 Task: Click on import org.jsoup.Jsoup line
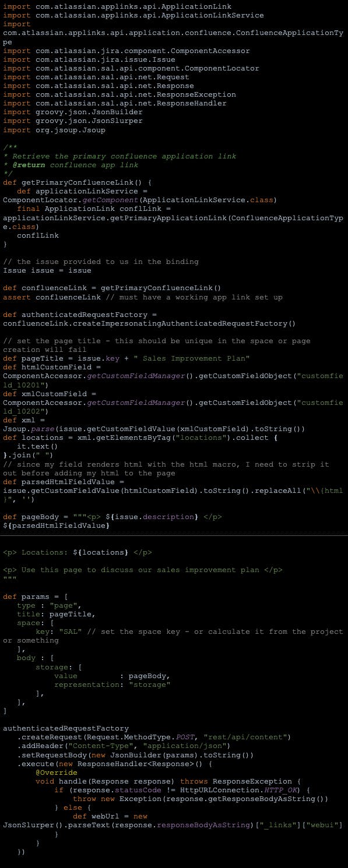54,129
